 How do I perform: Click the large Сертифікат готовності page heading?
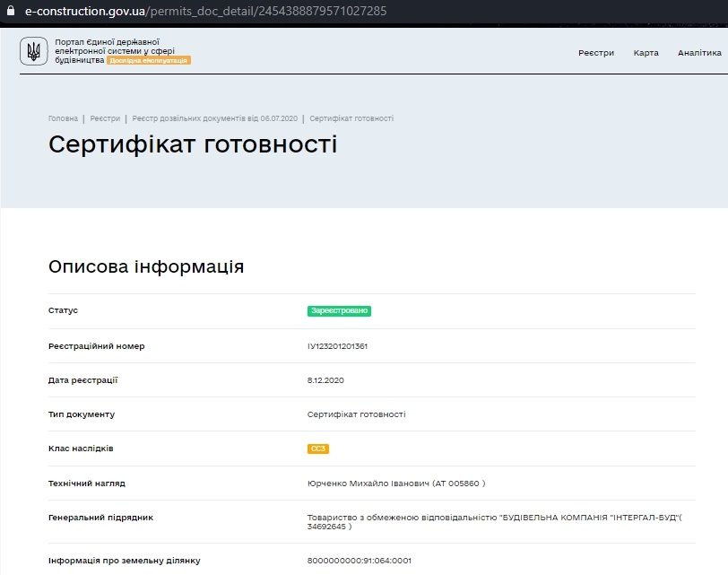tap(193, 144)
